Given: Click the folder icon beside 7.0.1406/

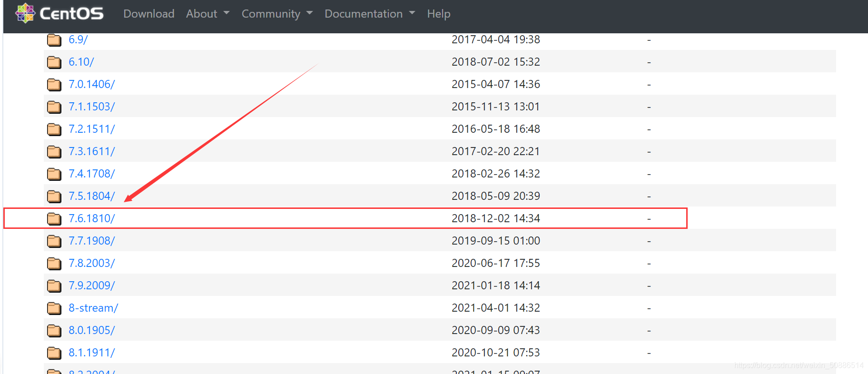Looking at the screenshot, I should pyautogui.click(x=54, y=85).
